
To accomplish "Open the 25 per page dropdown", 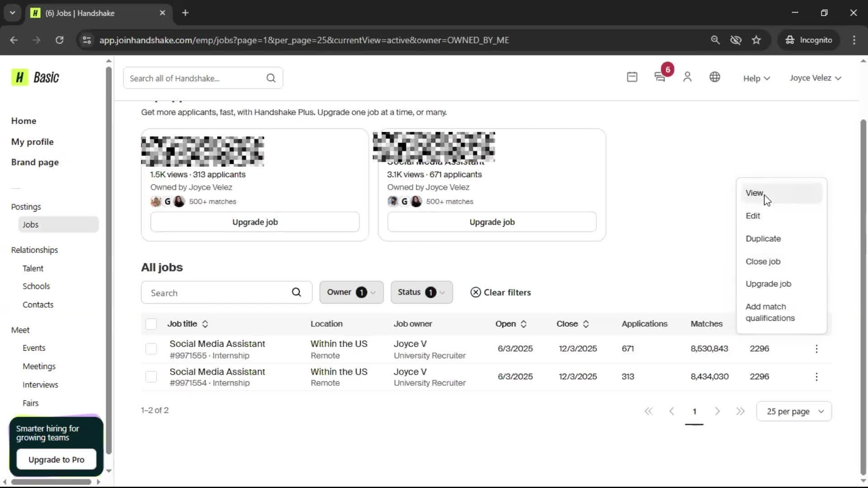I will coord(794,411).
